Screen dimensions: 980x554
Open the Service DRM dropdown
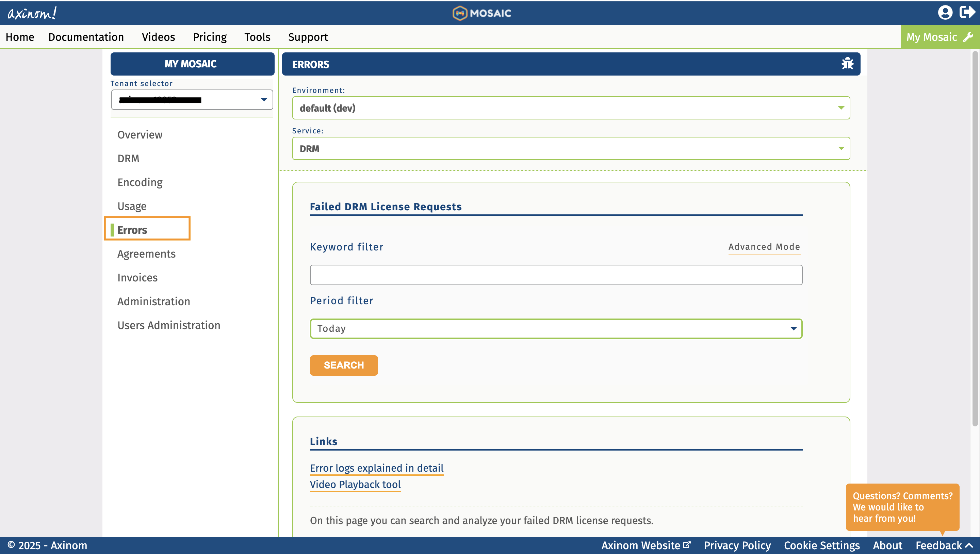click(x=571, y=148)
